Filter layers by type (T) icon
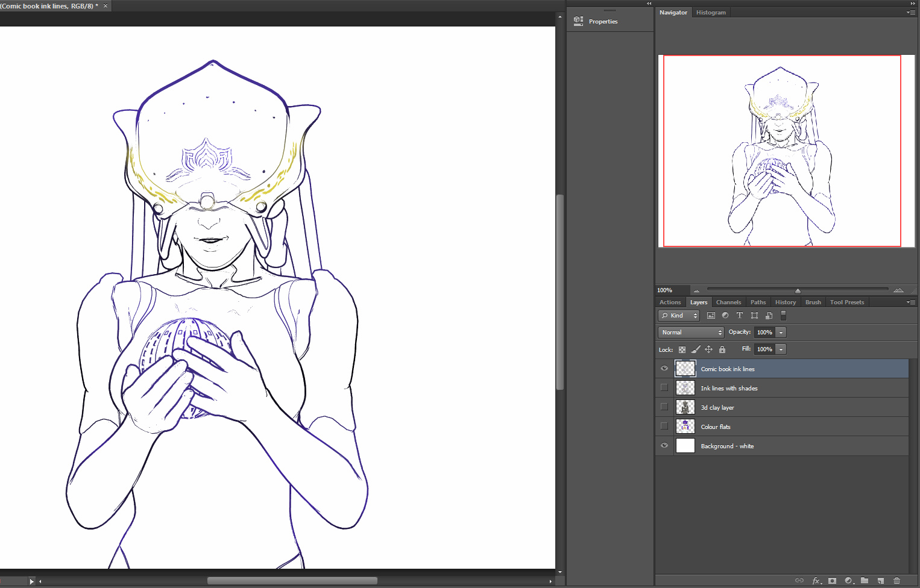This screenshot has height=588, width=920. click(740, 316)
